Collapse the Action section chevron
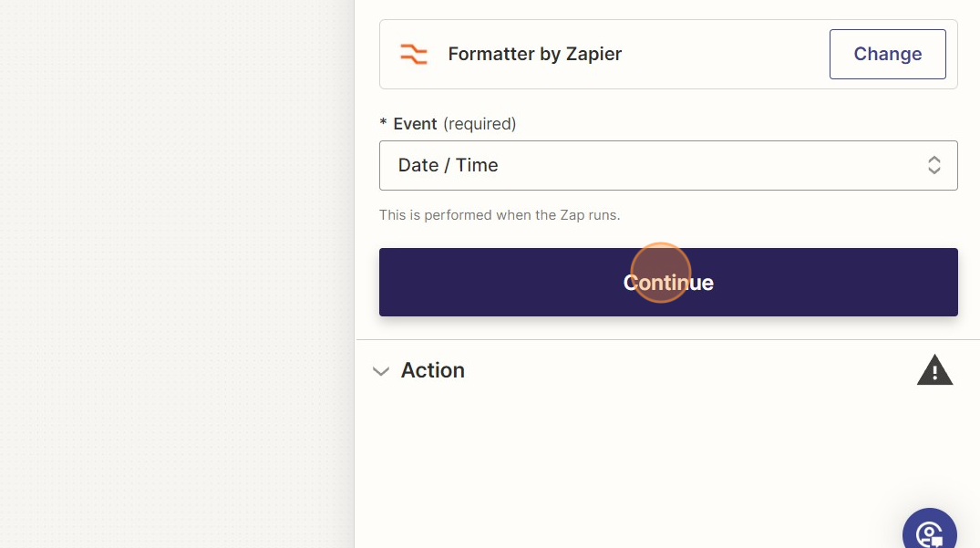 381,371
